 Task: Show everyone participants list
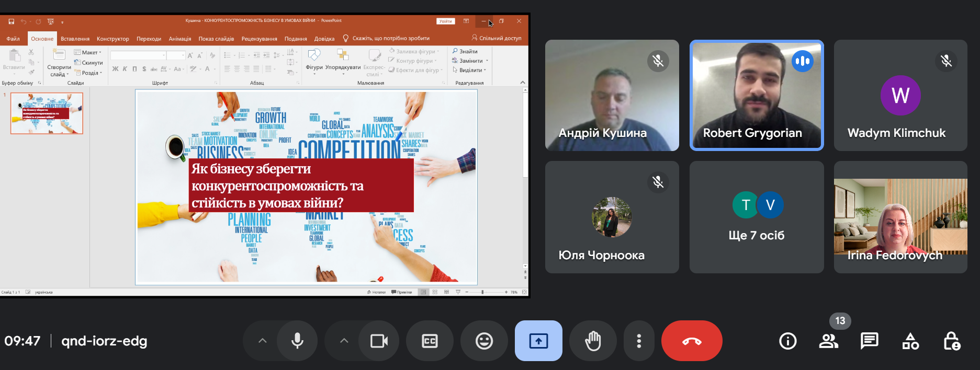click(x=829, y=341)
